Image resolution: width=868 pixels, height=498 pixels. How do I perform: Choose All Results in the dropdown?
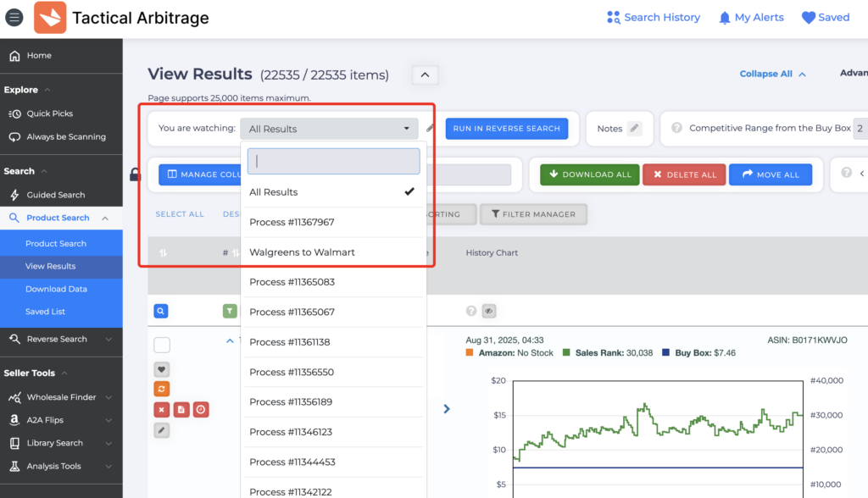[x=333, y=192]
